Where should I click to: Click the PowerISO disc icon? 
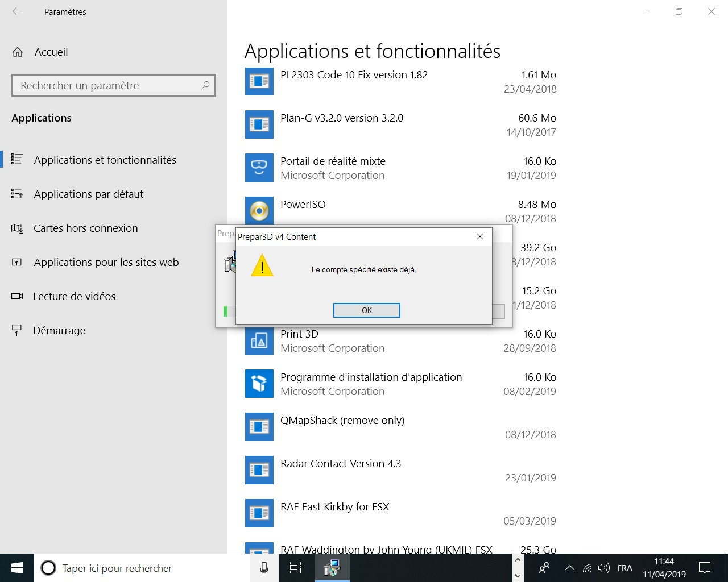point(259,210)
